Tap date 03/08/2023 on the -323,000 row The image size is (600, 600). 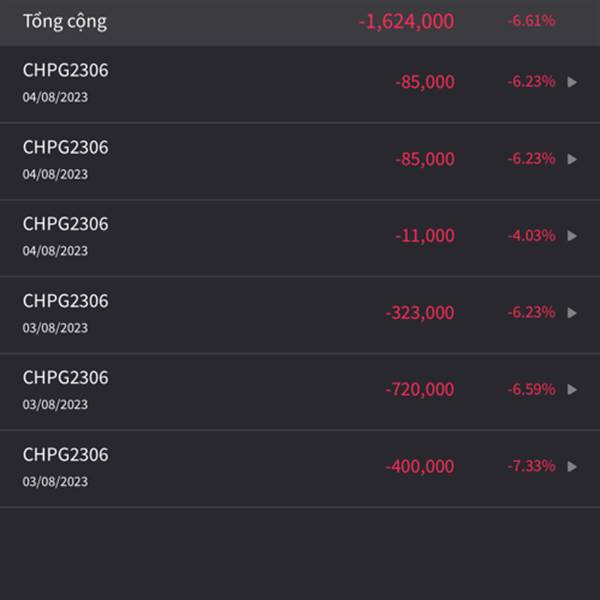pos(55,328)
